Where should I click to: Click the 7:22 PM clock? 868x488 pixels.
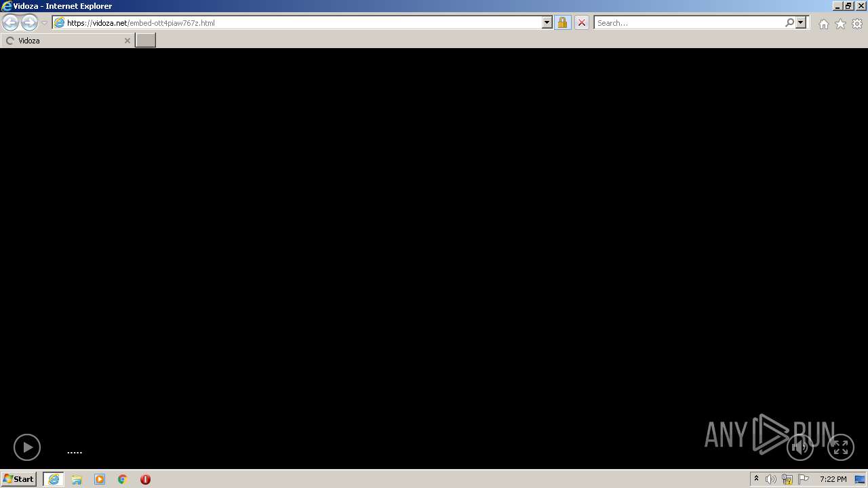[833, 479]
